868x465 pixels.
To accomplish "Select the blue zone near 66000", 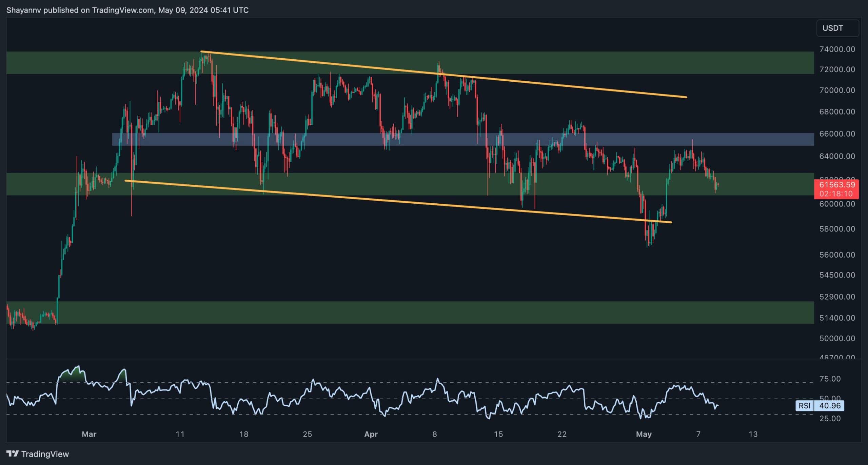I will coord(463,139).
